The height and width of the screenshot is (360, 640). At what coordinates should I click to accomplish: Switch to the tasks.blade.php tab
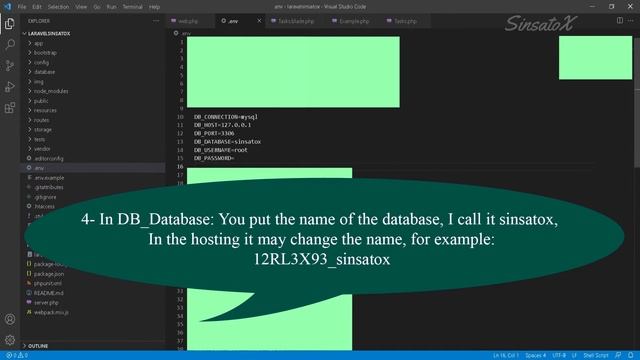pos(296,21)
